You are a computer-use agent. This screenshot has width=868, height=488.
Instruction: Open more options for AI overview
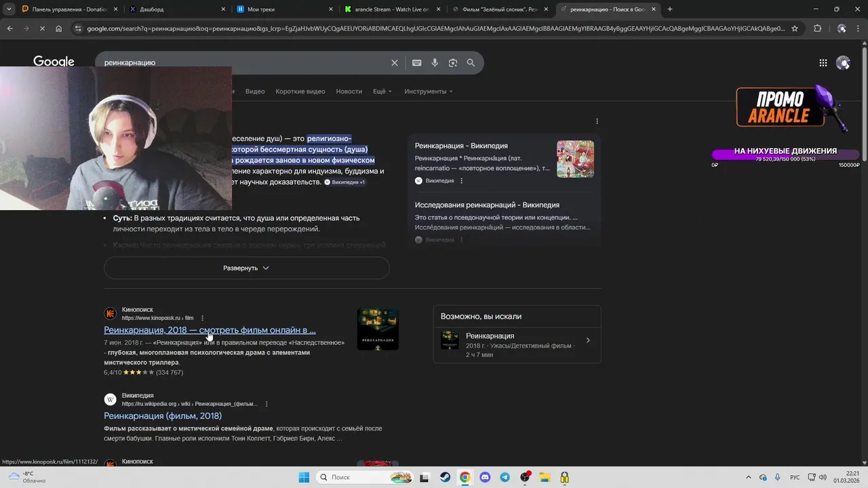597,121
